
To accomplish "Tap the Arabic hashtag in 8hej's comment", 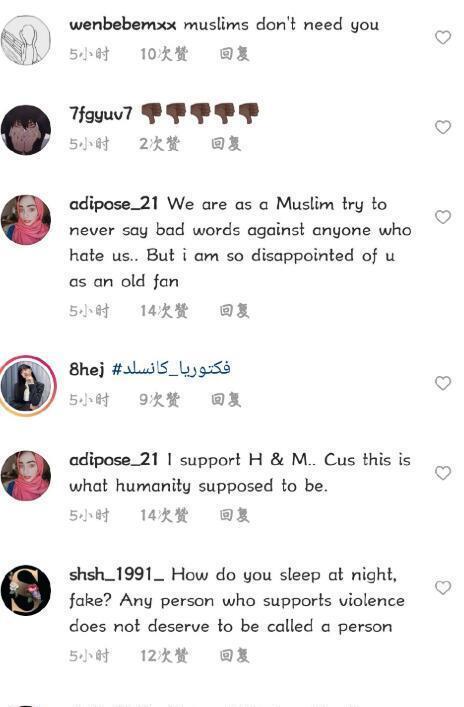I will click(x=171, y=369).
